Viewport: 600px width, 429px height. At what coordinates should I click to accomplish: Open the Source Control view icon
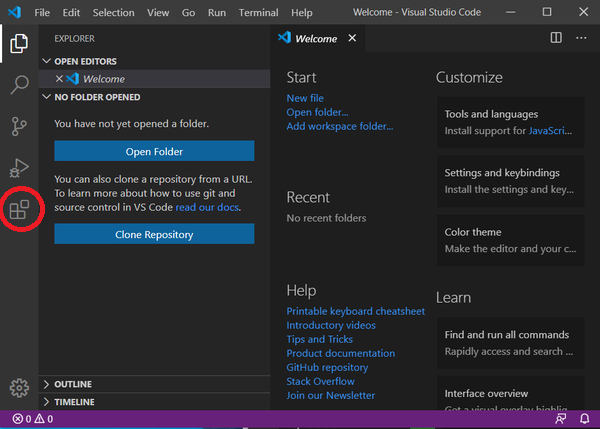pyautogui.click(x=19, y=126)
